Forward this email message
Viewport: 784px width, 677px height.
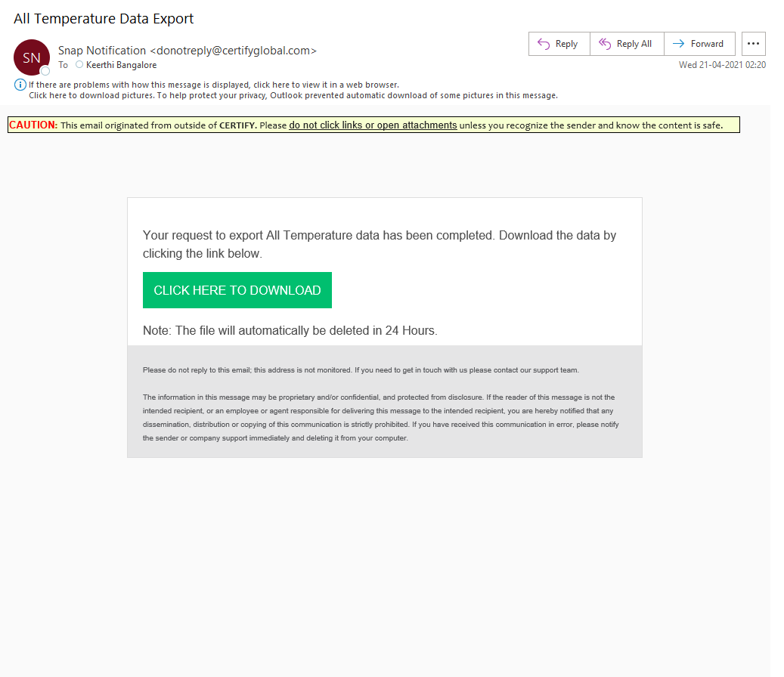click(699, 44)
